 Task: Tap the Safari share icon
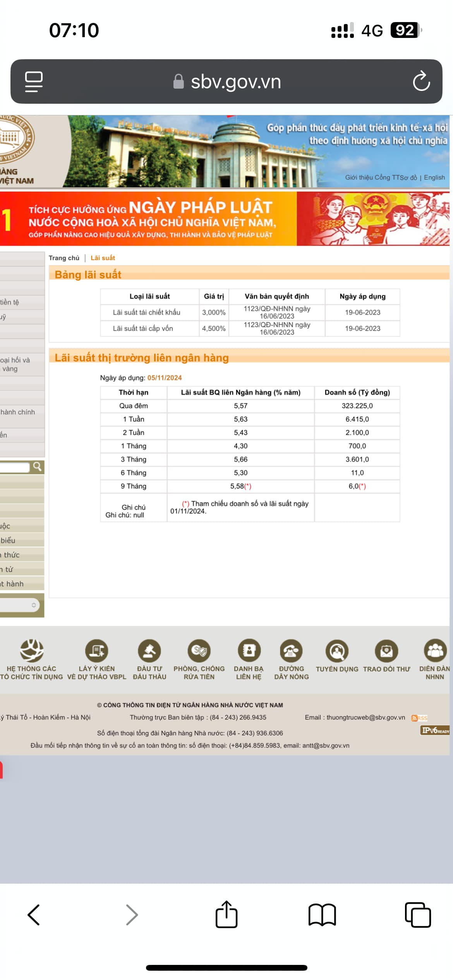226,915
